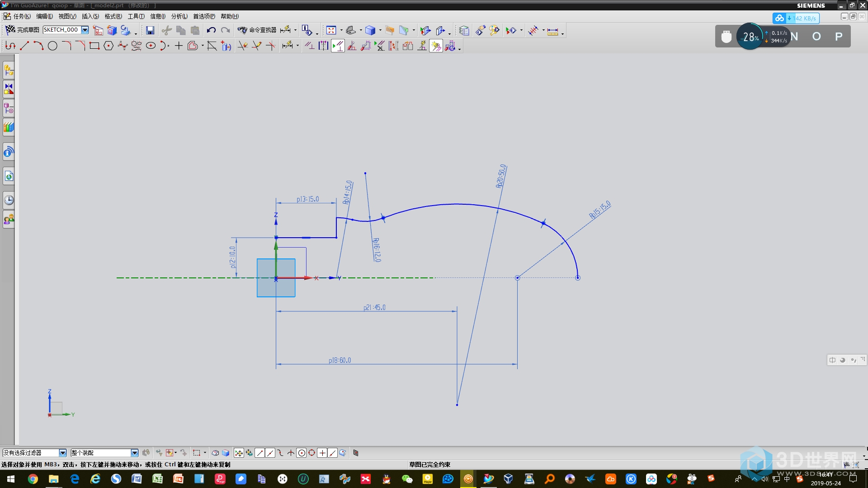Select the Ellipse sketch tool

pos(151,46)
